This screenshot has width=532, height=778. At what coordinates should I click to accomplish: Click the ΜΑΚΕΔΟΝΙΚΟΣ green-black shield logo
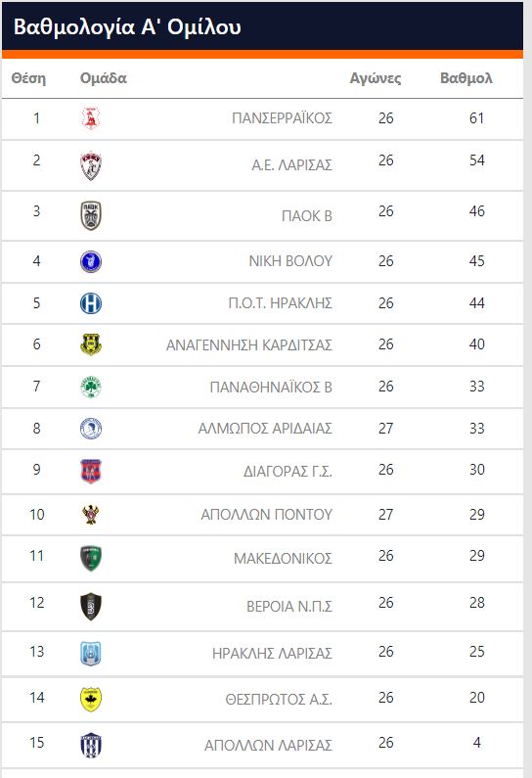click(91, 558)
